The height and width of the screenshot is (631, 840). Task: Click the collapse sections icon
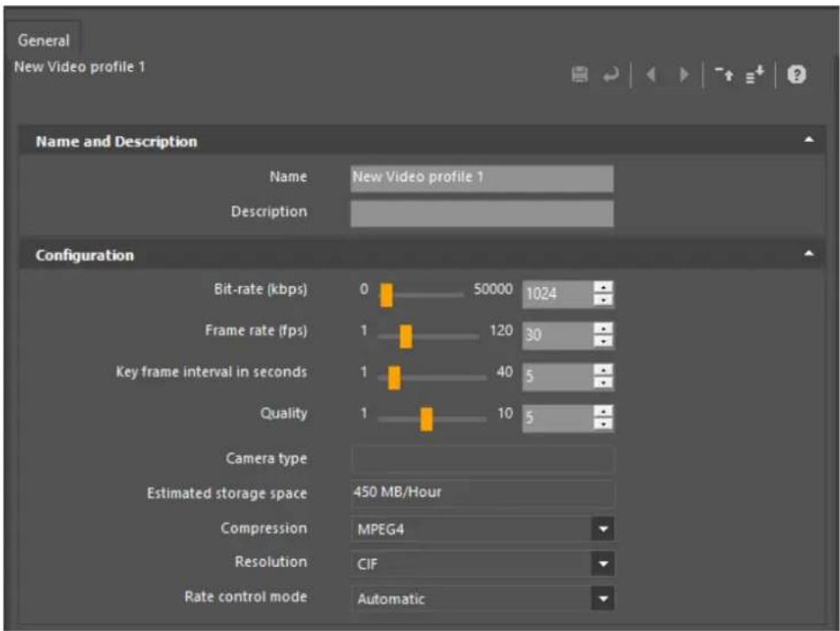724,74
